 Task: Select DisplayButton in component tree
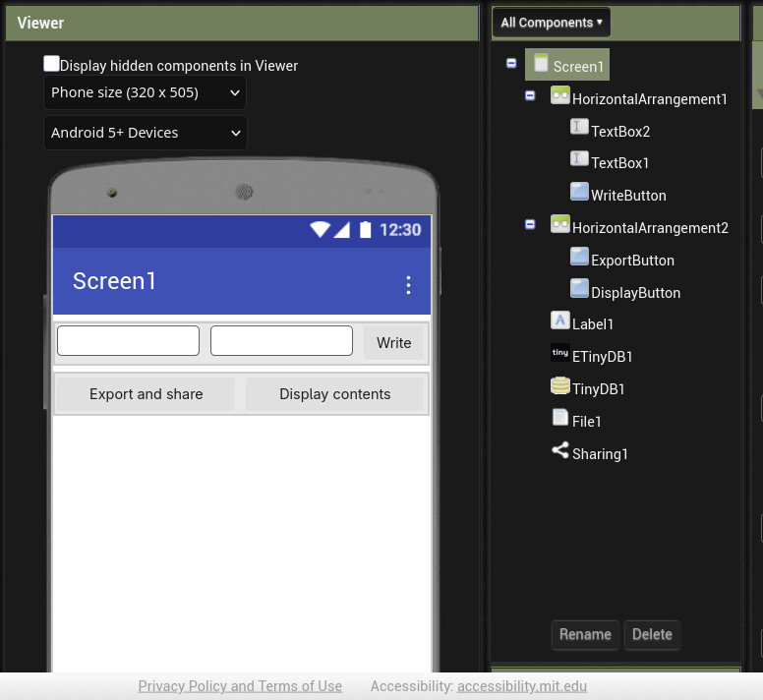635,293
